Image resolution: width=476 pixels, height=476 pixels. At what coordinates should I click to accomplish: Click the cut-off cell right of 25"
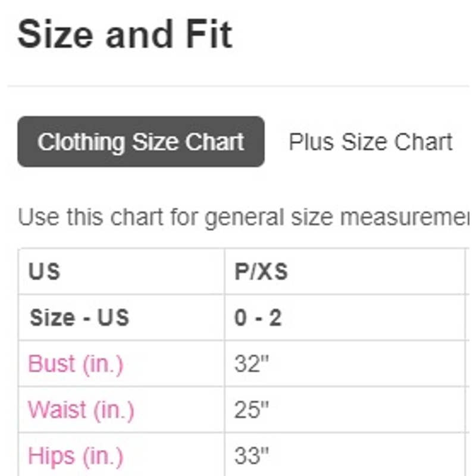tap(470, 410)
